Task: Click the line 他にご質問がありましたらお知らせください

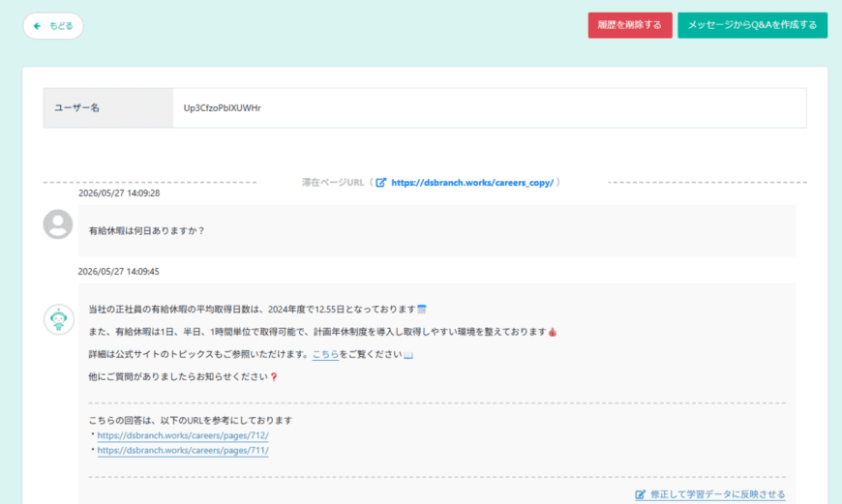Action: [178, 377]
